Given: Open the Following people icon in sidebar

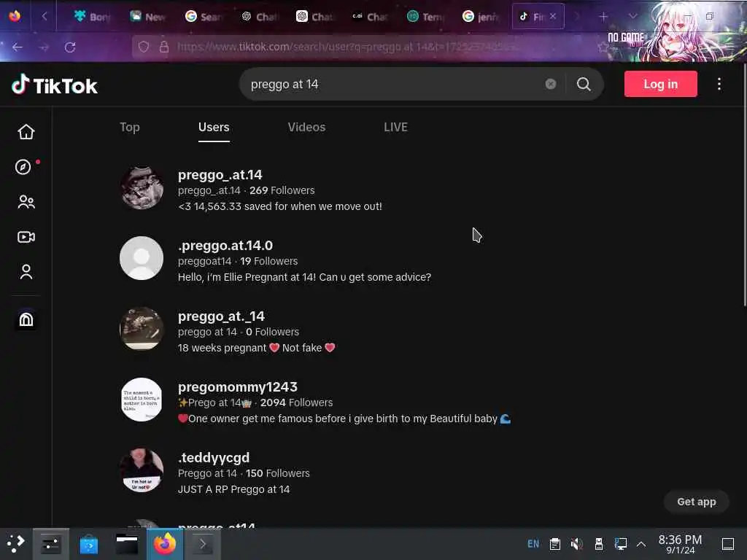Looking at the screenshot, I should coord(26,202).
